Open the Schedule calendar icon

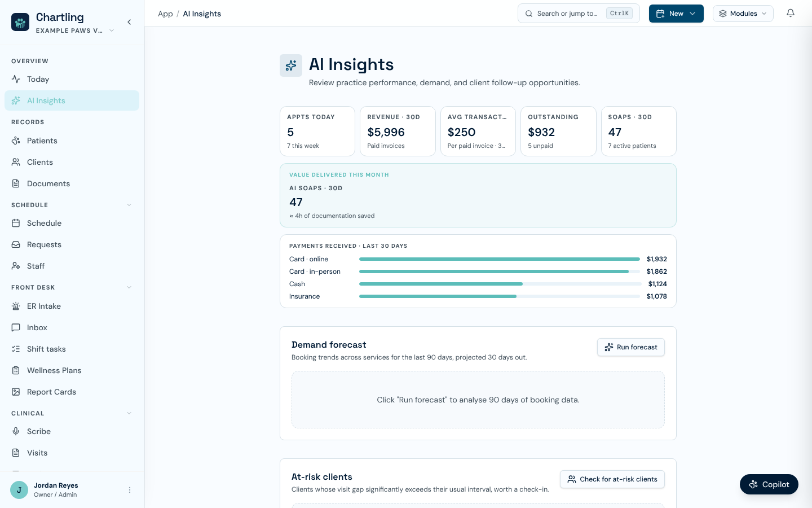coord(16,223)
